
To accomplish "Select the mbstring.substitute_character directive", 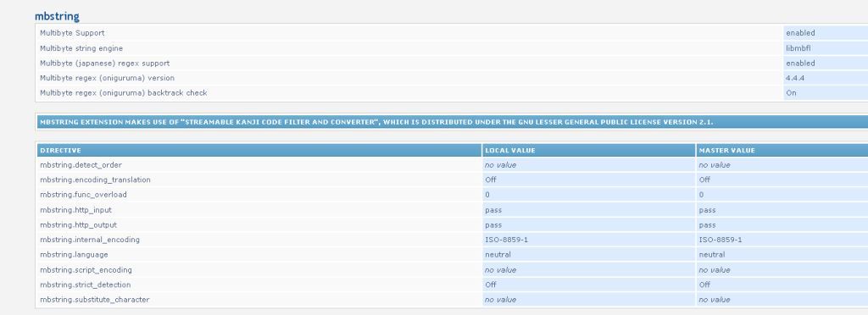I will point(95,300).
